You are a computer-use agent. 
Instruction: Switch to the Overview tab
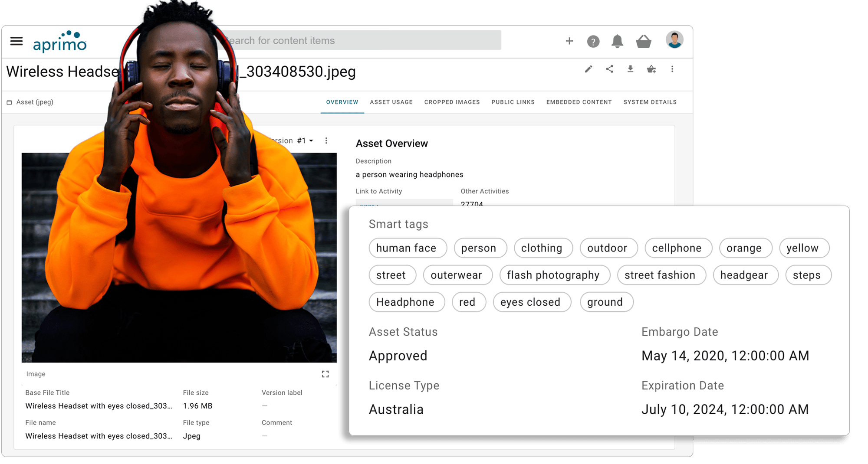coord(342,102)
